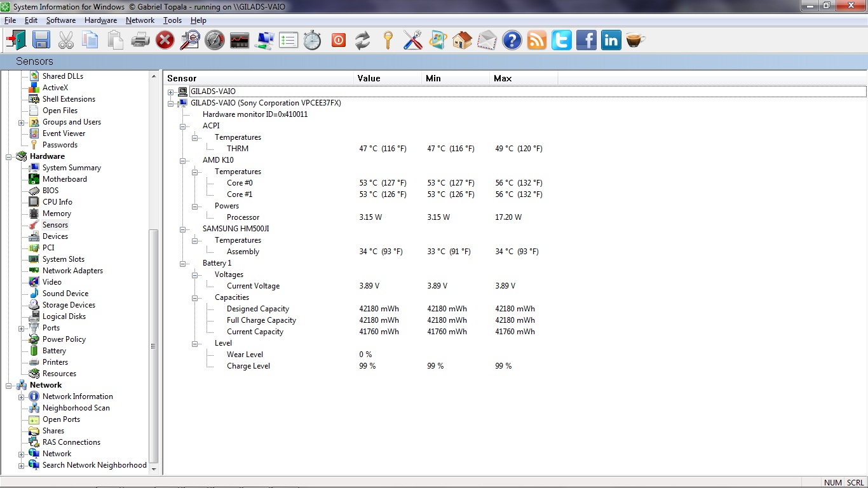This screenshot has height=488, width=868.
Task: Click the floppy disk save icon
Action: [41, 41]
